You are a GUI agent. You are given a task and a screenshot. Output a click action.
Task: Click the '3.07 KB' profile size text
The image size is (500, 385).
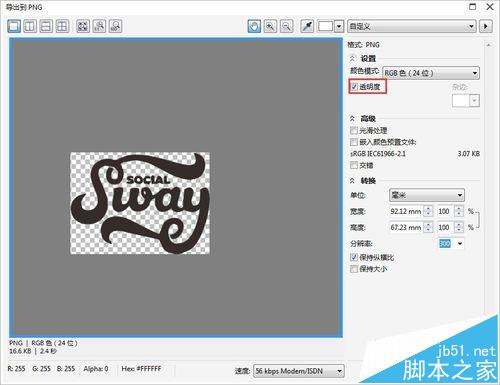469,154
